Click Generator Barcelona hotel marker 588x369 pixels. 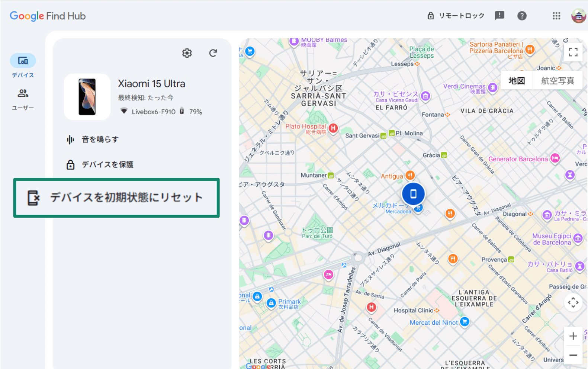coord(555,158)
